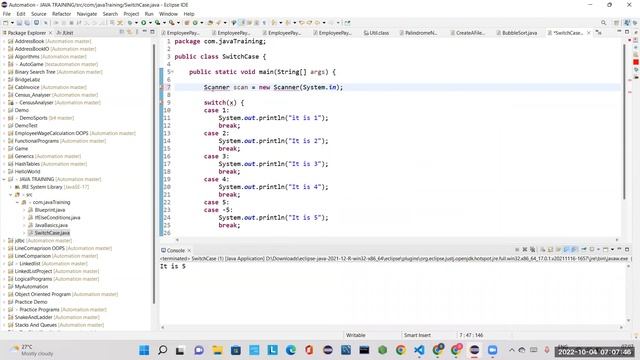Image resolution: width=640 pixels, height=360 pixels.
Task: Open the File menu
Action: point(7,14)
